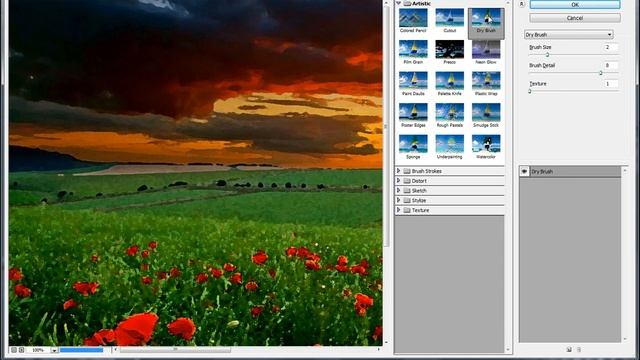Image resolution: width=640 pixels, height=360 pixels.
Task: Click the zoom out minus button
Action: tap(14, 350)
